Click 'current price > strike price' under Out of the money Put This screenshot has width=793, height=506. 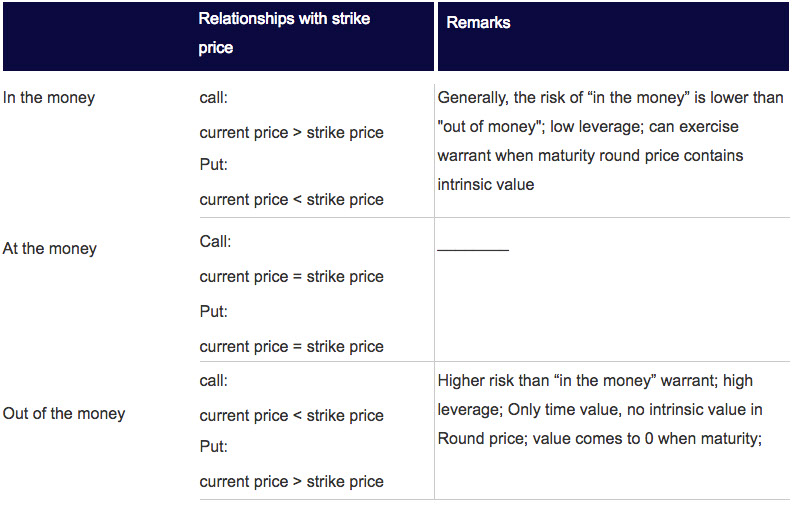(291, 481)
